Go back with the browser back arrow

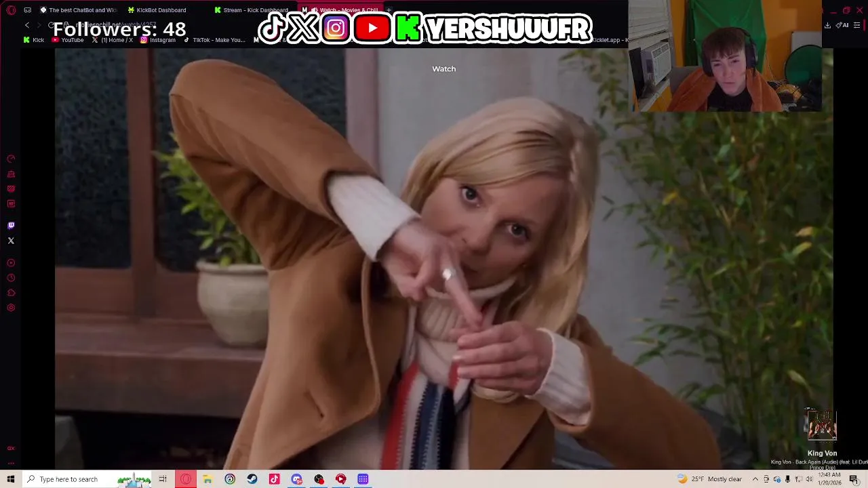coord(27,25)
